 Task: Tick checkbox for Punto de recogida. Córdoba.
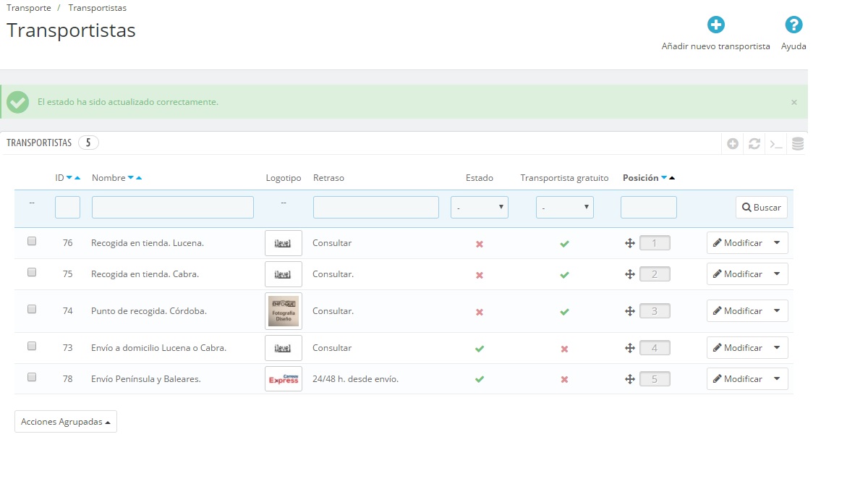(x=32, y=309)
